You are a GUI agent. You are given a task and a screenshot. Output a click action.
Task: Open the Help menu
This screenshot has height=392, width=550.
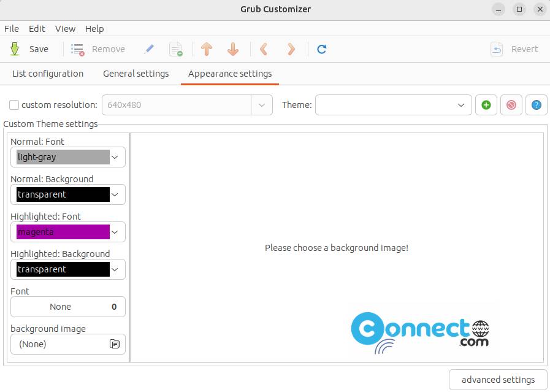(x=94, y=29)
